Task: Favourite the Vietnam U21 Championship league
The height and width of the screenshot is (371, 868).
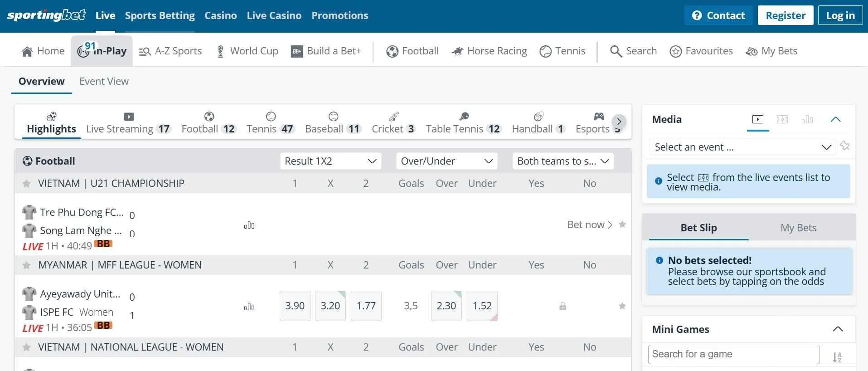Action: [27, 184]
